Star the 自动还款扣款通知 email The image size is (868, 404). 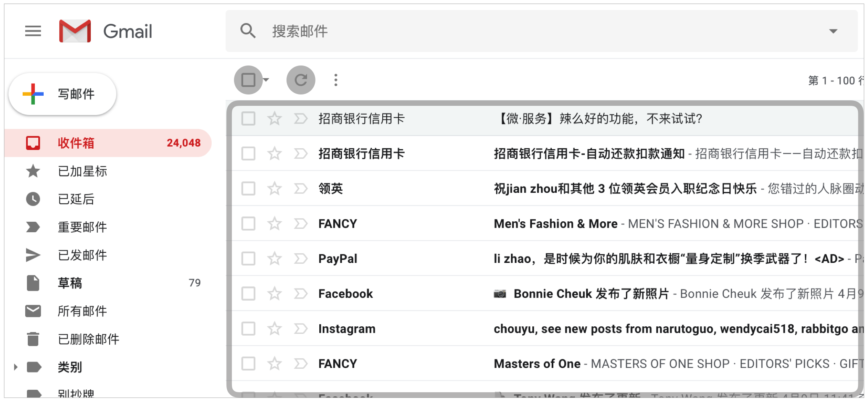pos(274,153)
